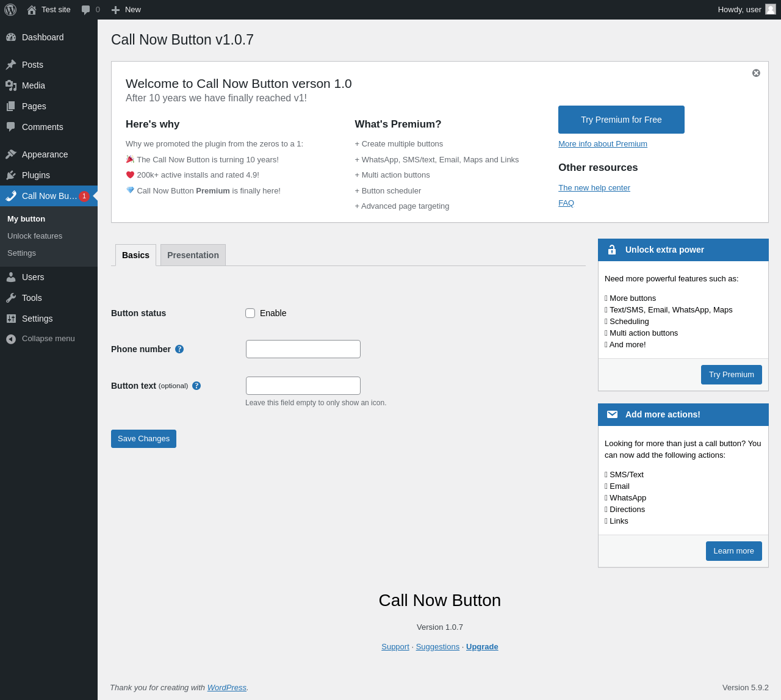Click the Plugins plug icon
781x700 pixels.
click(x=11, y=175)
